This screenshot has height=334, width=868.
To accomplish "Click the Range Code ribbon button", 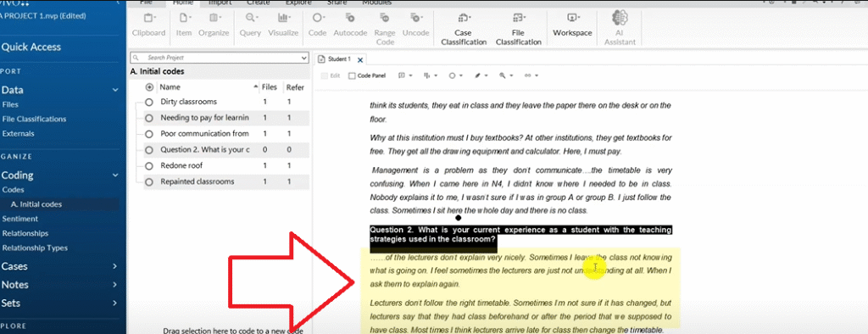I will tap(385, 29).
